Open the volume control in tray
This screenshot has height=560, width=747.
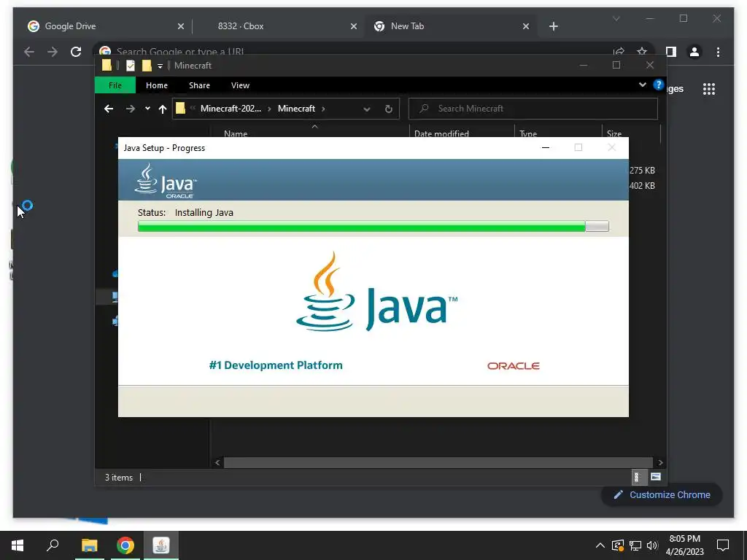coord(652,545)
